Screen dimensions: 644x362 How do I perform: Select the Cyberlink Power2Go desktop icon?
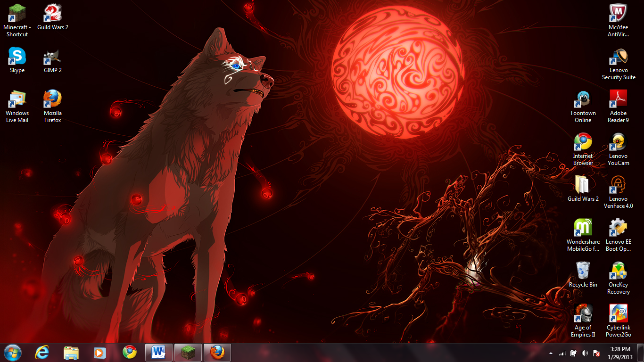(x=618, y=314)
